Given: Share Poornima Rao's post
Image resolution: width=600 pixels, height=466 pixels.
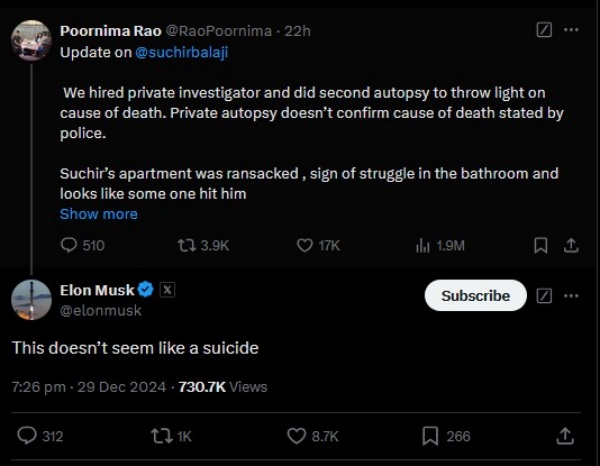Looking at the screenshot, I should pos(571,245).
